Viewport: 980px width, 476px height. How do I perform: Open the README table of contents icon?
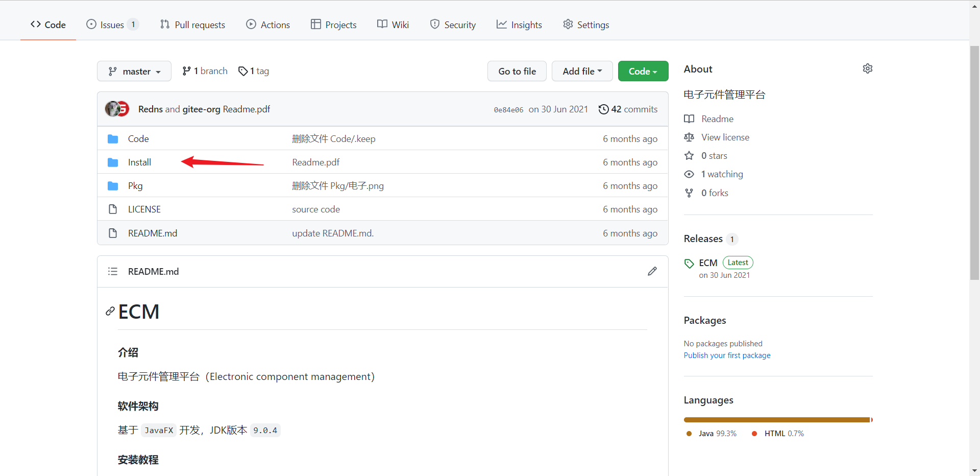coord(113,271)
